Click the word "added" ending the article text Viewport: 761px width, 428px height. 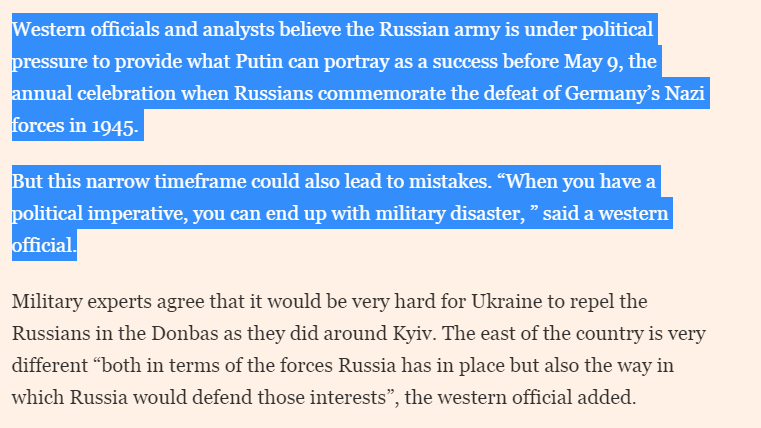pyautogui.click(x=608, y=398)
